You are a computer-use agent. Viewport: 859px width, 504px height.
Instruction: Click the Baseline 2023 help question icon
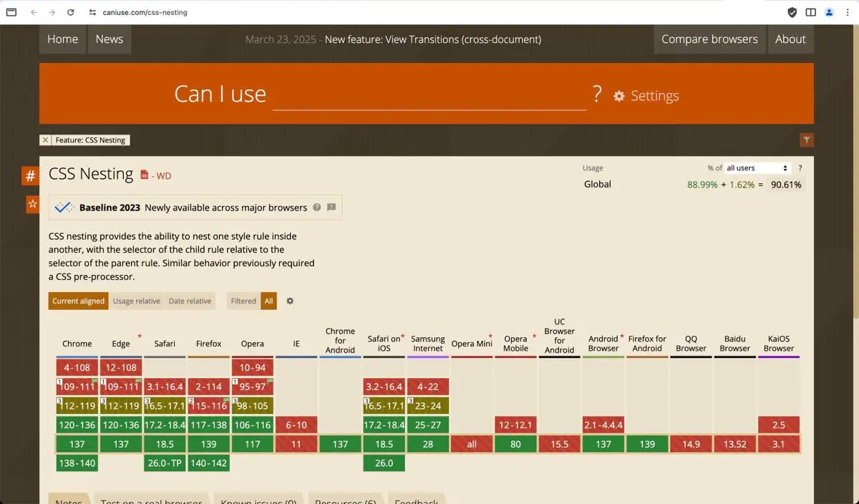(x=317, y=208)
